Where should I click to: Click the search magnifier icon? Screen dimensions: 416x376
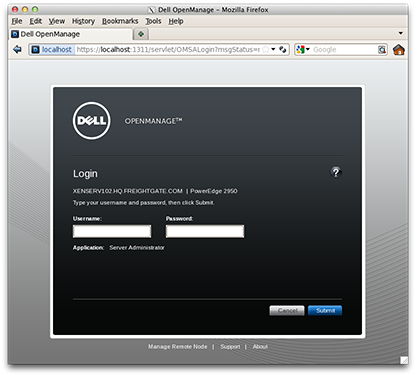(x=382, y=50)
